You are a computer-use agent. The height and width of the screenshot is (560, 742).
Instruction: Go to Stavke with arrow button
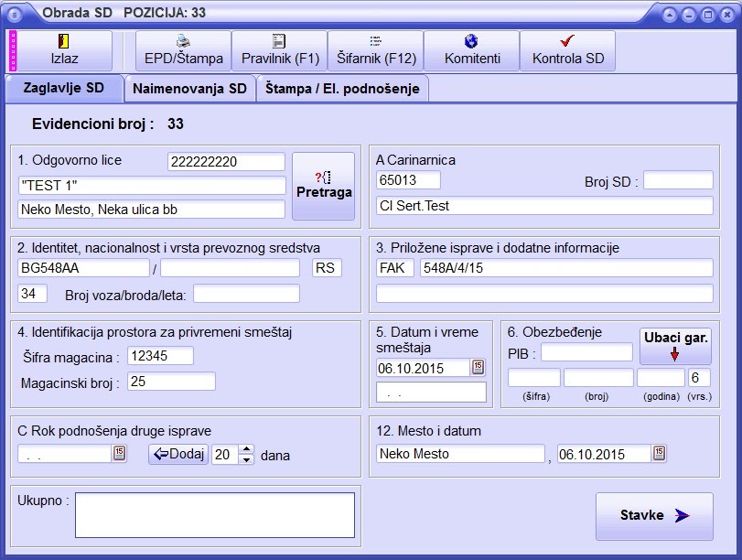pos(654,516)
